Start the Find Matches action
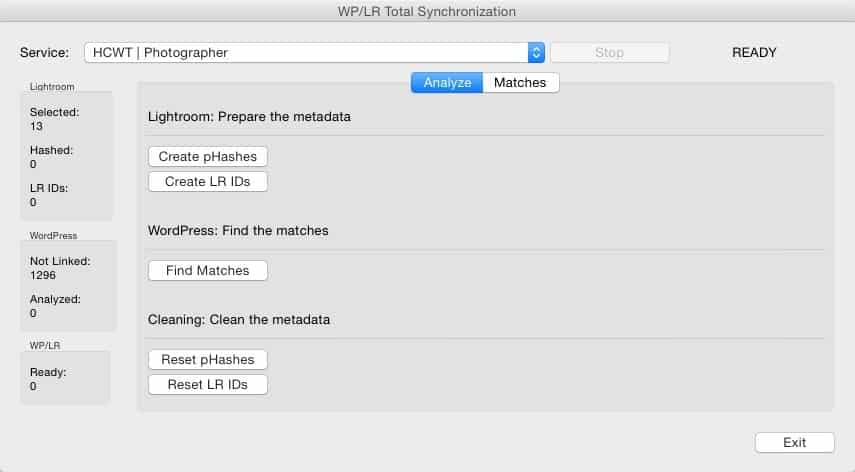 point(208,270)
